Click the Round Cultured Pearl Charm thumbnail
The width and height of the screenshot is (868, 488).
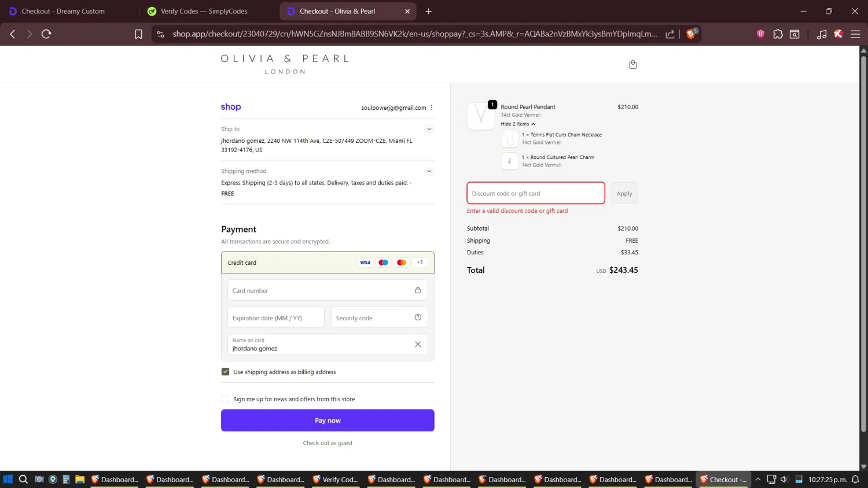pos(509,161)
